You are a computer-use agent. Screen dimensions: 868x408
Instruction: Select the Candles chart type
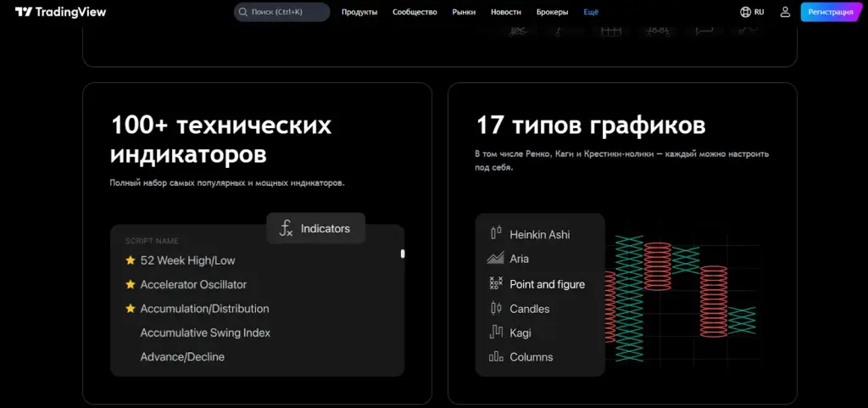(529, 309)
